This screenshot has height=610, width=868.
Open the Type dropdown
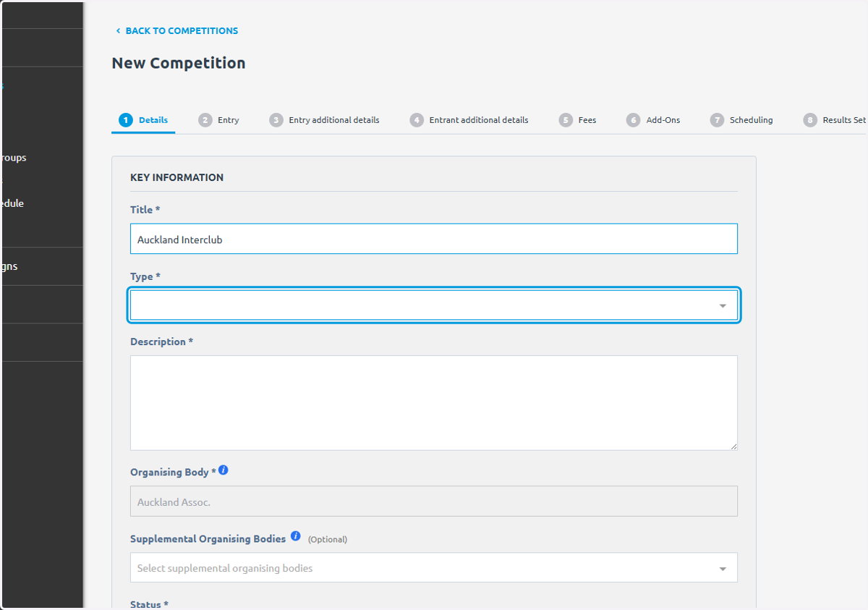click(x=434, y=305)
